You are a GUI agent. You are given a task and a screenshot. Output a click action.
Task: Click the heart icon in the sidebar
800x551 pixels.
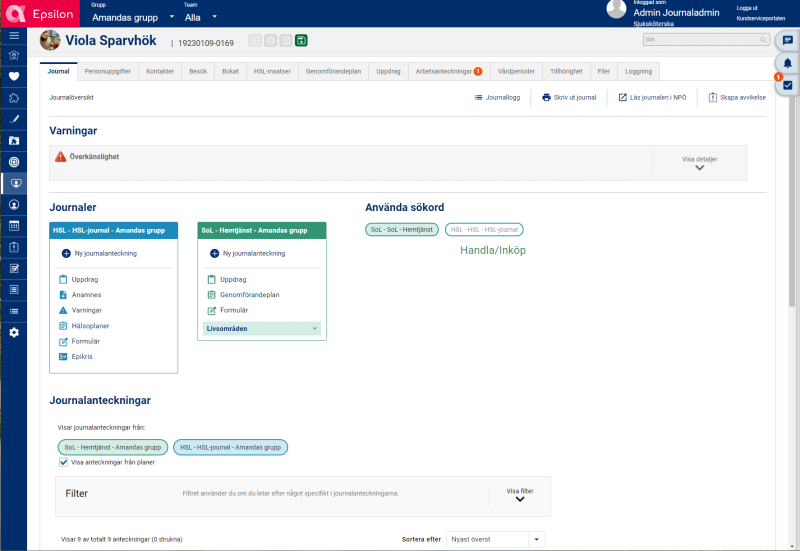point(14,77)
